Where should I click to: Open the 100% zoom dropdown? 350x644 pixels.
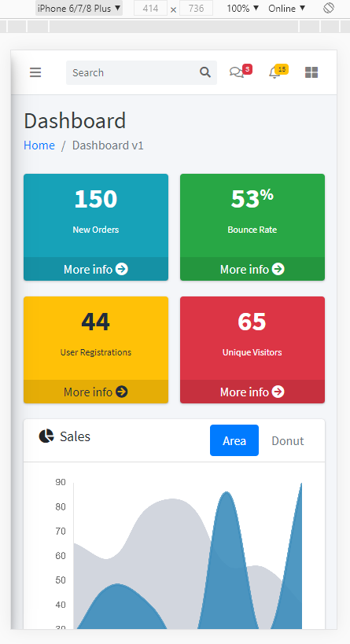243,8
